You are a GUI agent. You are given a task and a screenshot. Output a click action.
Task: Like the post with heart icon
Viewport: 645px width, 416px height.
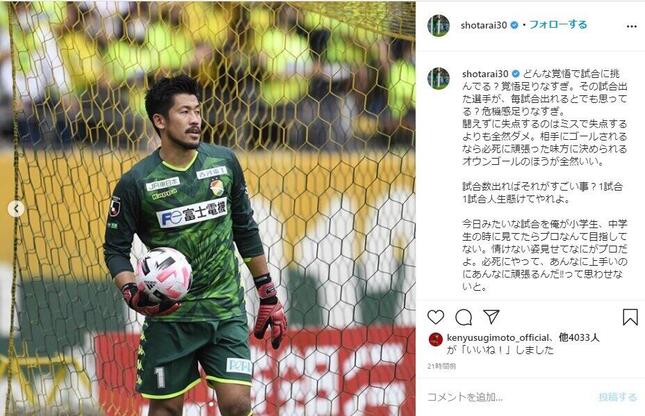tap(436, 317)
